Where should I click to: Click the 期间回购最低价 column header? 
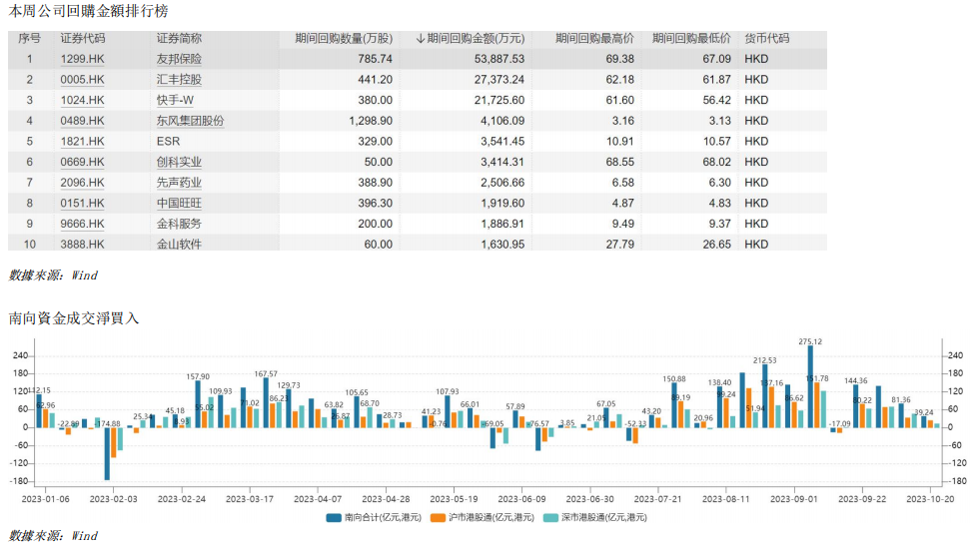pos(691,39)
